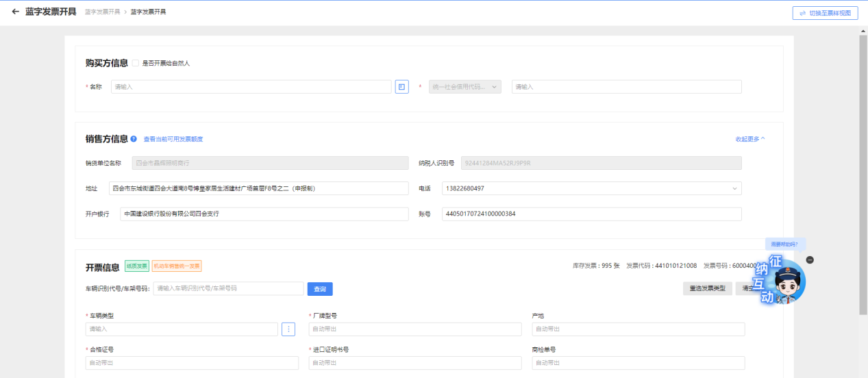Click 切换至票样视图 button
The width and height of the screenshot is (868, 378).
(825, 13)
